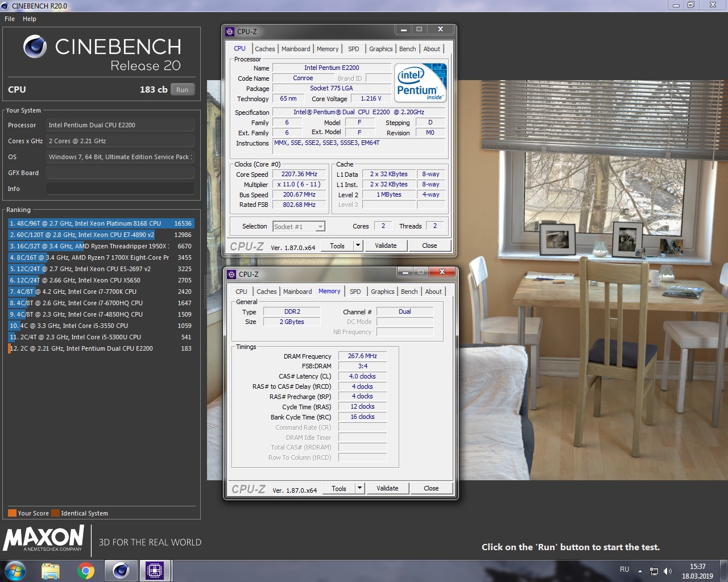Open Bench tab in lower CPU-Z
The height and width of the screenshot is (582, 728).
tap(409, 292)
